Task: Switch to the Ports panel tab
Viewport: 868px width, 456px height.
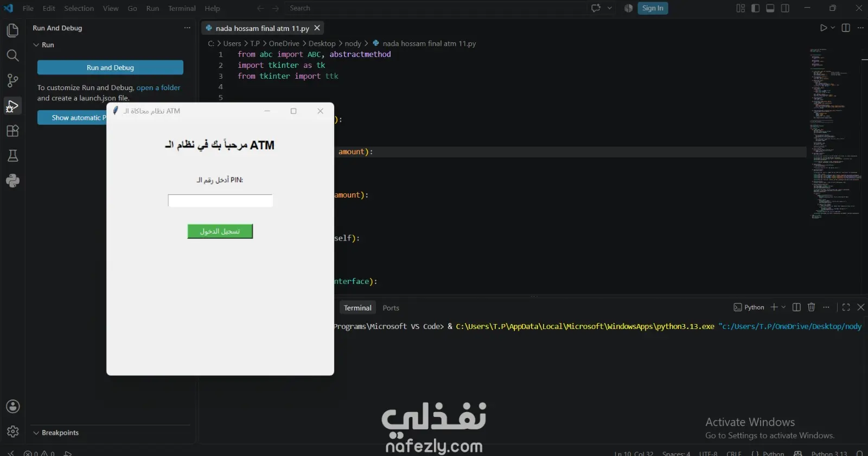Action: click(x=391, y=308)
